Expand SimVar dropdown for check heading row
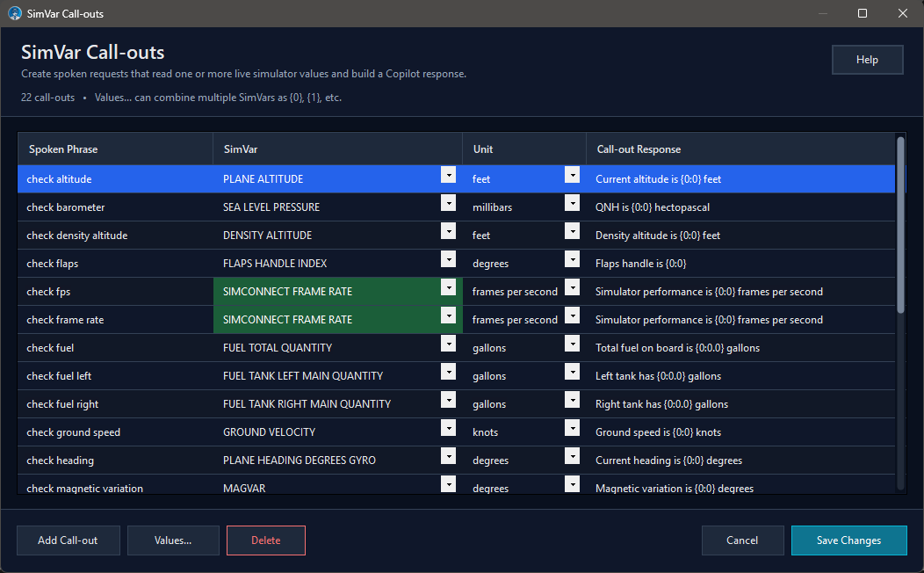This screenshot has height=573, width=924. (x=449, y=456)
